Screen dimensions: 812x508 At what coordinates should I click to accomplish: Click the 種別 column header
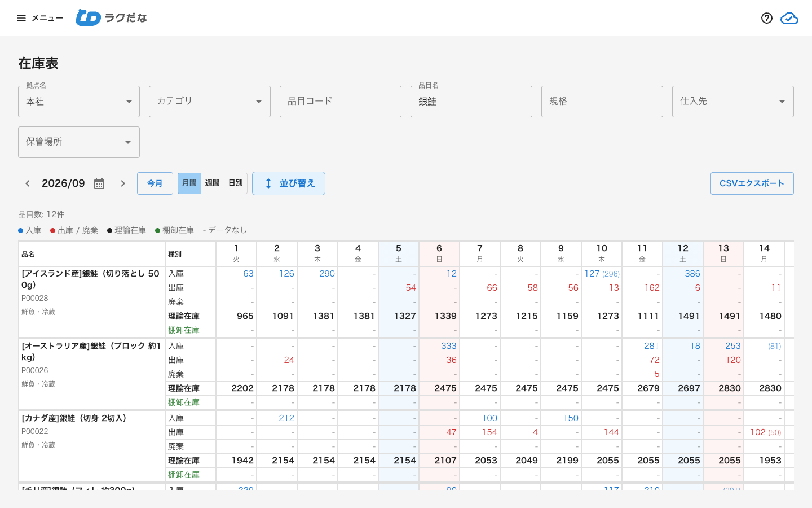[191, 254]
